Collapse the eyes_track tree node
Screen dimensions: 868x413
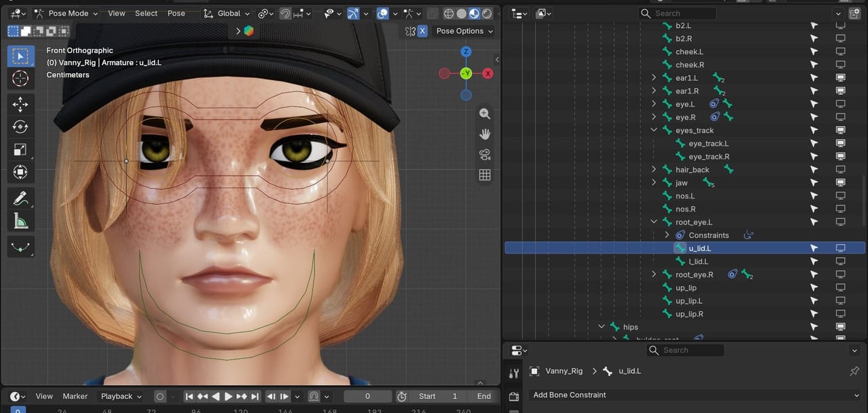(654, 130)
